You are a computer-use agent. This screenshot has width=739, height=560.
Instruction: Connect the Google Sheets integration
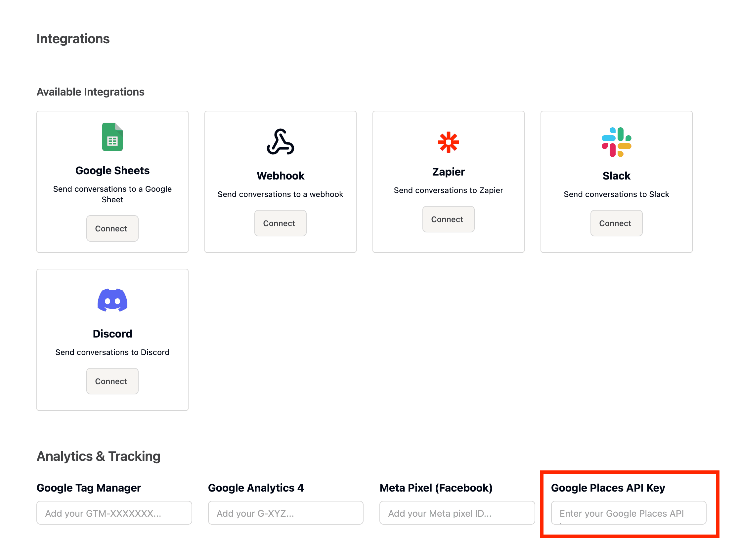112,228
